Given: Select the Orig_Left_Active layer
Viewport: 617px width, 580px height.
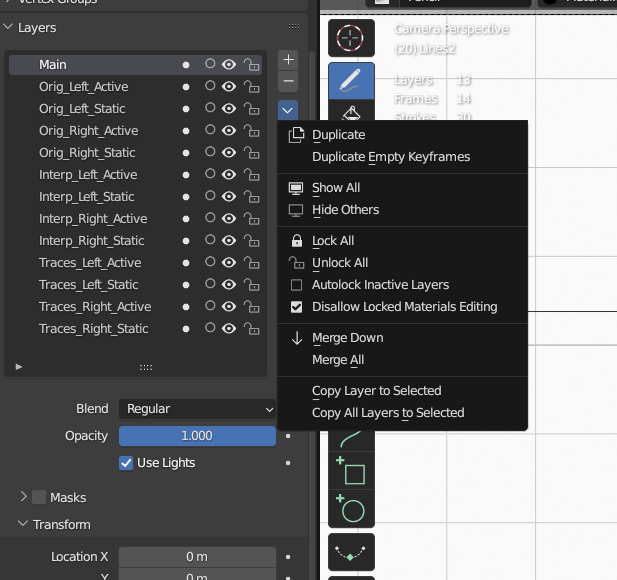Looking at the screenshot, I should [135, 87].
